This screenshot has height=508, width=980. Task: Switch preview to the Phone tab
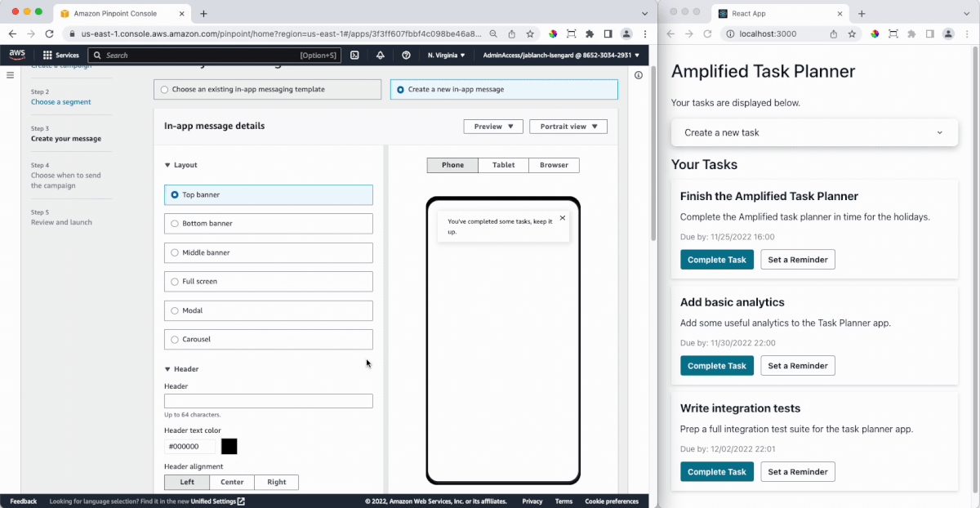(452, 165)
